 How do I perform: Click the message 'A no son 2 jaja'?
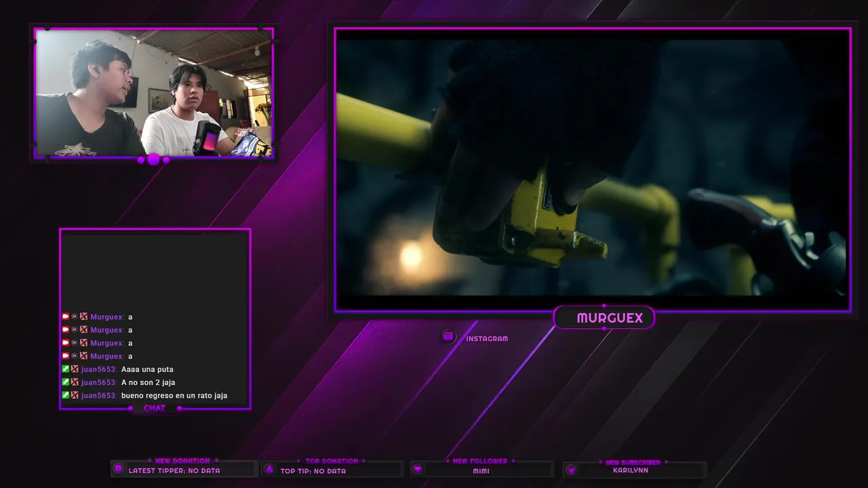pyautogui.click(x=149, y=382)
